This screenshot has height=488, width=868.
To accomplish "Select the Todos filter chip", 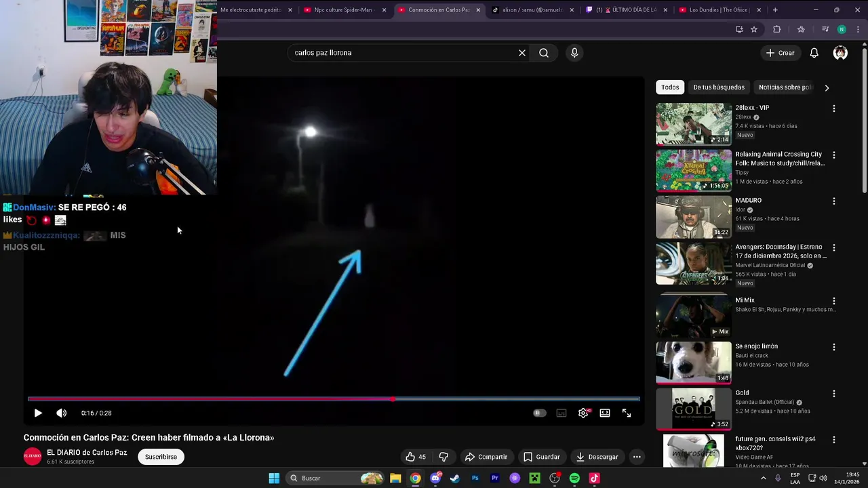I will point(670,87).
